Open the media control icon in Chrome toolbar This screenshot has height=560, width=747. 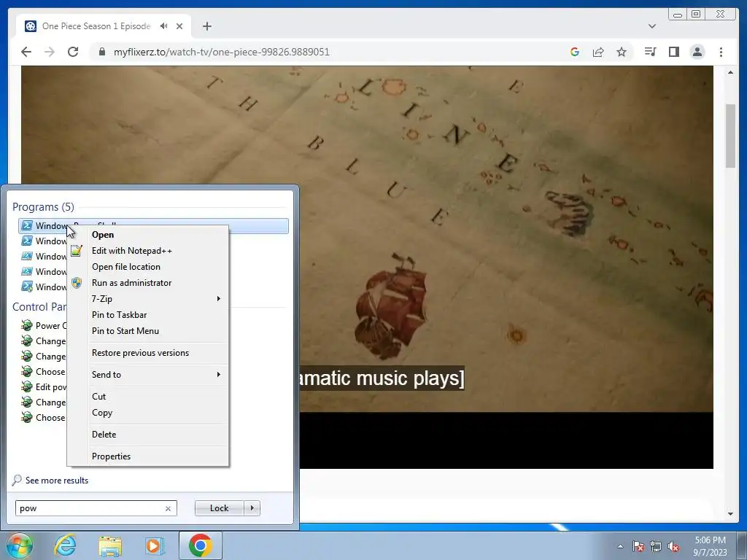tap(650, 52)
